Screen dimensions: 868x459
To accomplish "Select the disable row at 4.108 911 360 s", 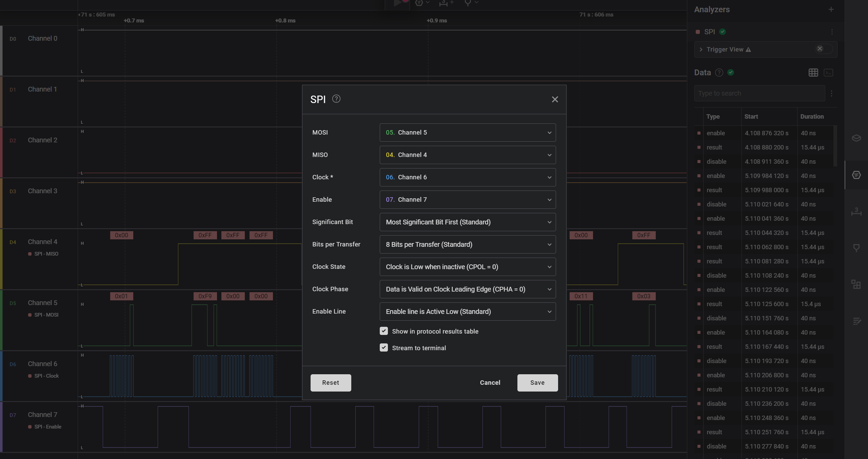I will coord(764,162).
